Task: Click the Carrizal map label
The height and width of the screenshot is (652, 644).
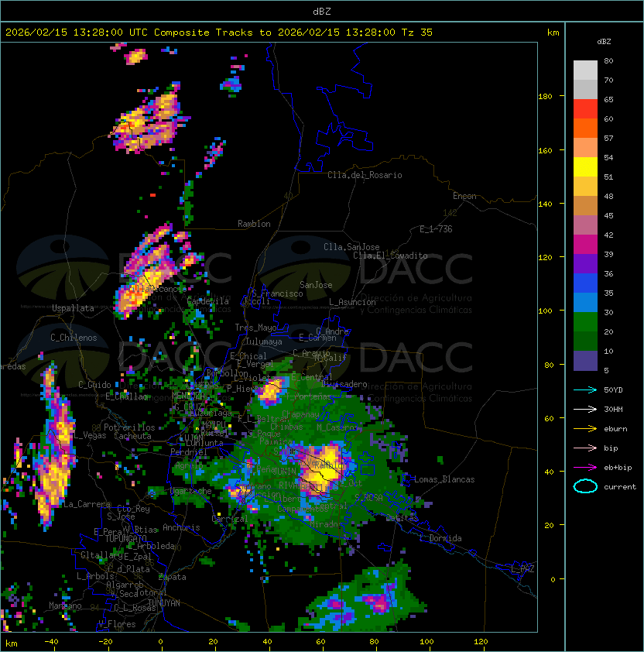Action: click(x=230, y=519)
